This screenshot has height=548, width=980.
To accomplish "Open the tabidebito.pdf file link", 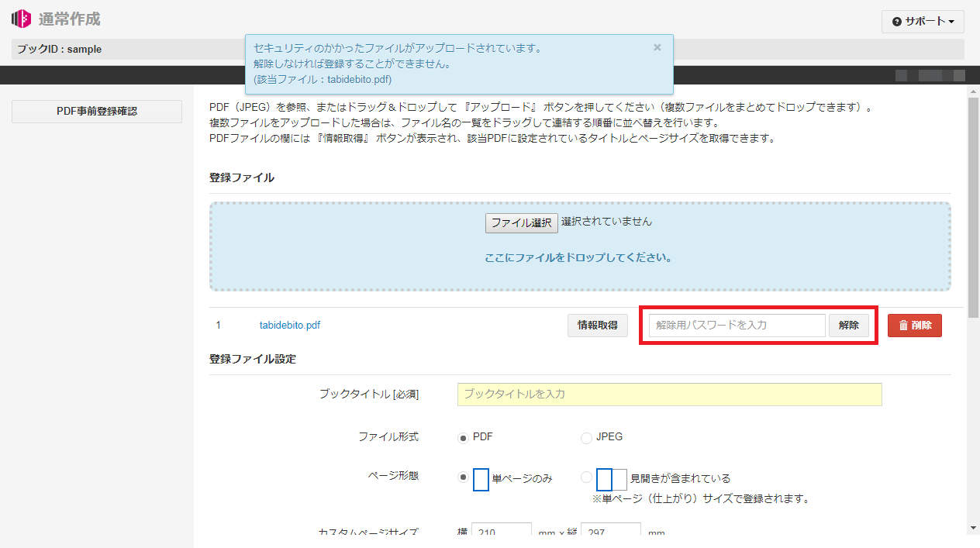I will (289, 326).
